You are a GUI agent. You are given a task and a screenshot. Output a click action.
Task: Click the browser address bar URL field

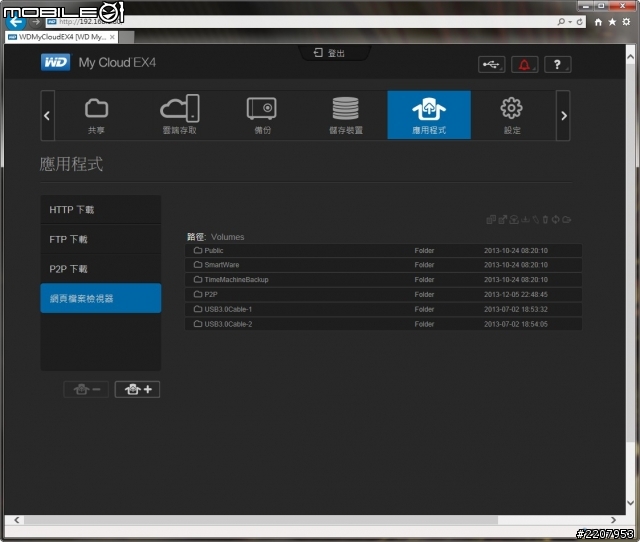point(300,22)
